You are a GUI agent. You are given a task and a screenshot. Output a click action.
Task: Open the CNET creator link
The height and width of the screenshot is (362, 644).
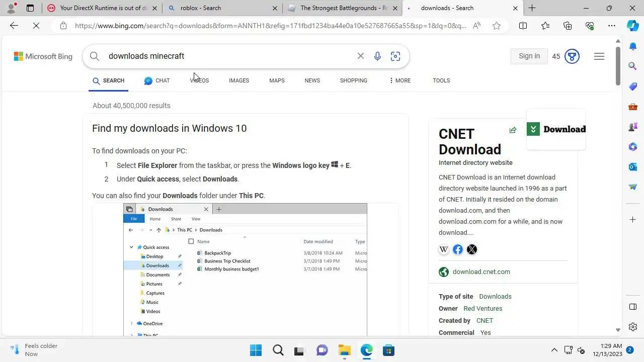tap(485, 321)
